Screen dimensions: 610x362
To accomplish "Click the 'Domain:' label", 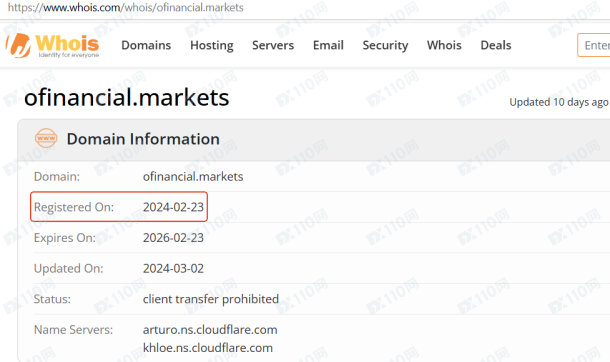I will 57,177.
